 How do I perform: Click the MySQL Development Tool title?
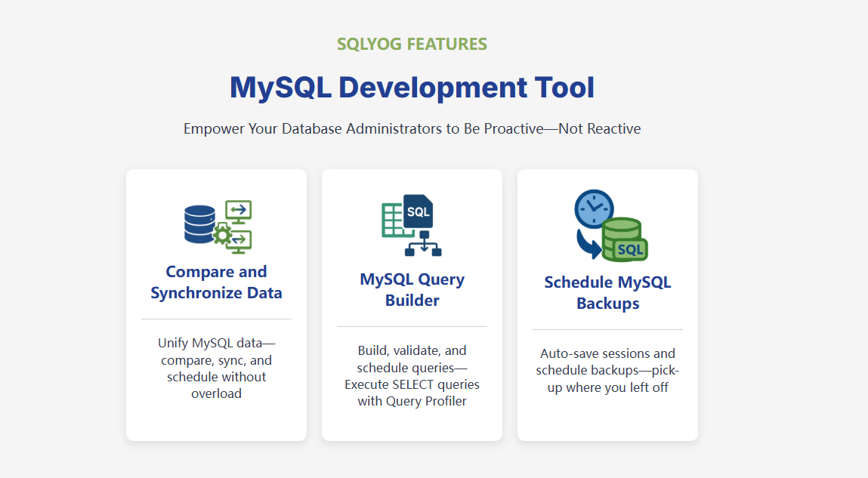(412, 88)
